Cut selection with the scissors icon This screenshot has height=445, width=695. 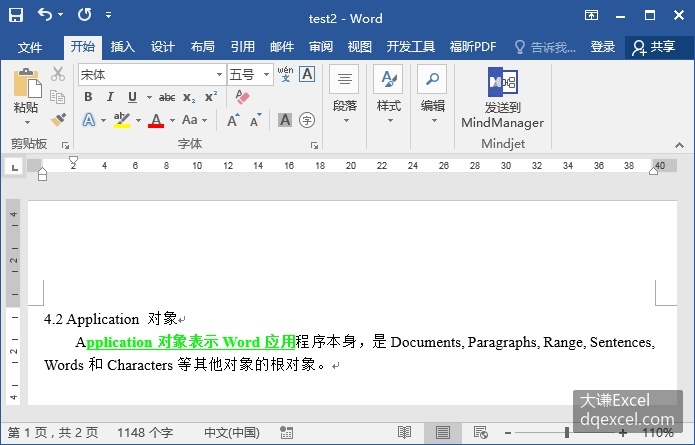(58, 74)
